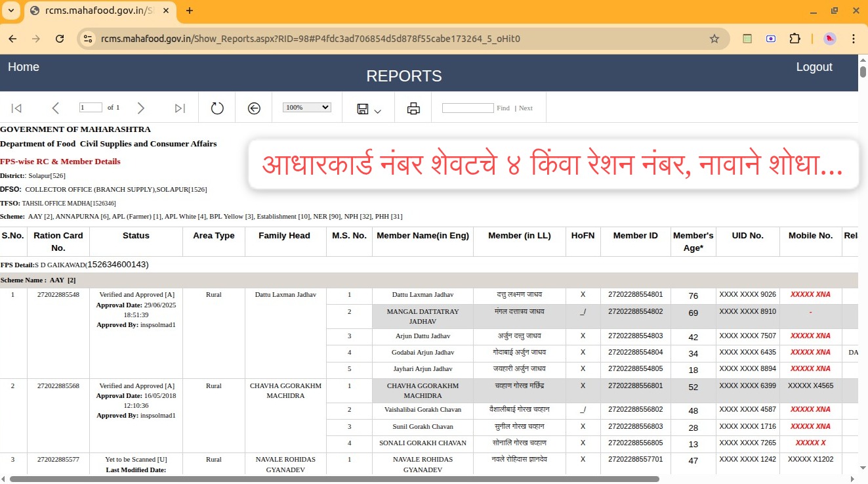Click Find link in report toolbar
This screenshot has width=868, height=484.
click(x=503, y=108)
